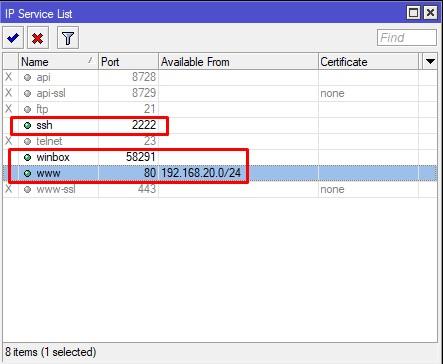This screenshot has height=364, width=443.
Task: Click the X disabled flag of www-ssl
Action: (x=9, y=189)
